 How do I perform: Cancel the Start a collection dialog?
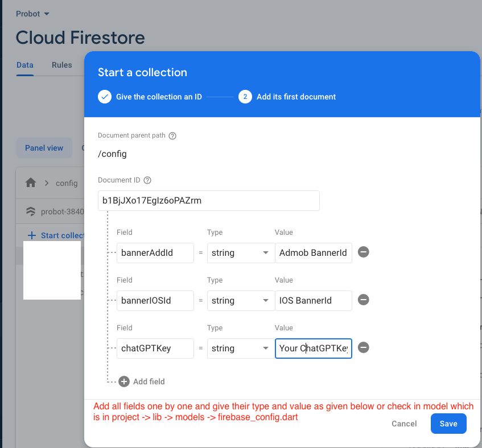pyautogui.click(x=404, y=424)
